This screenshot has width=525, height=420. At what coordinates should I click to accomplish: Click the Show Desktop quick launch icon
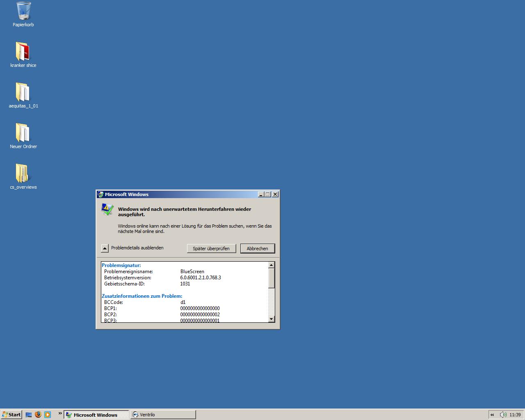(29, 415)
